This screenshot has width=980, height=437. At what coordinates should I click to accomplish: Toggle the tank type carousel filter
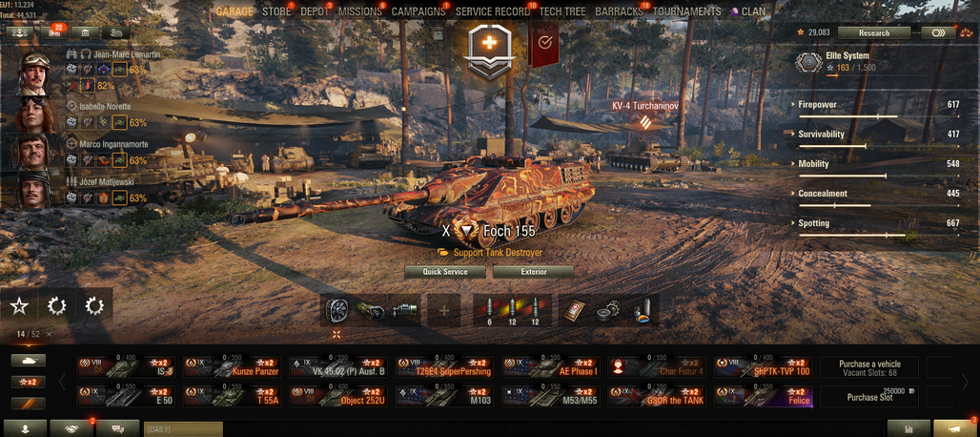pos(29,360)
